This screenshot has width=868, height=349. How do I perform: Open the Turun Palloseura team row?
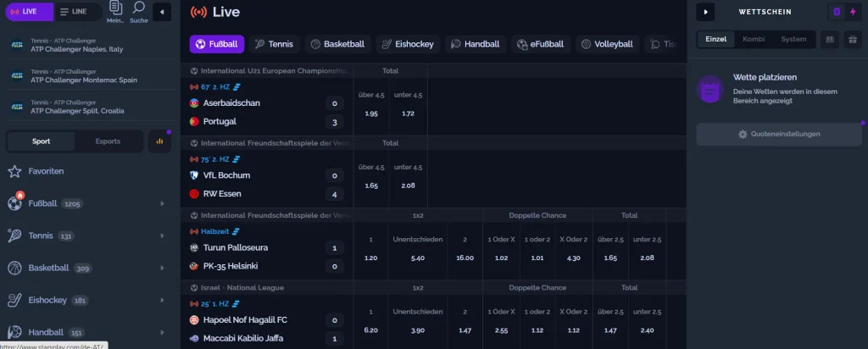[x=265, y=248]
